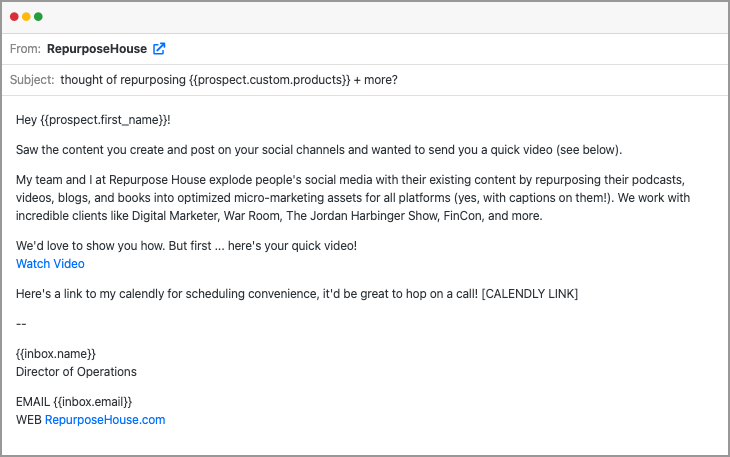The image size is (730, 457).
Task: Place cursor in "Saw the content" paragraph
Action: [x=318, y=150]
